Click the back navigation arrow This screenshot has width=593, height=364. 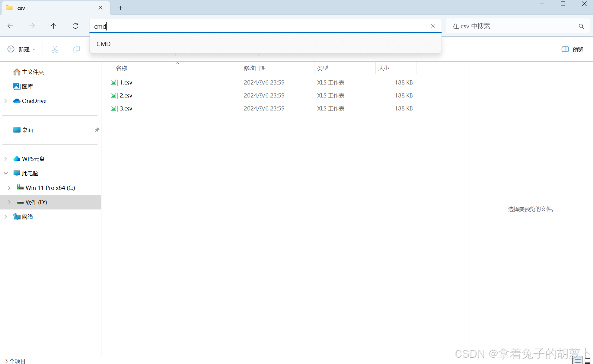click(10, 26)
